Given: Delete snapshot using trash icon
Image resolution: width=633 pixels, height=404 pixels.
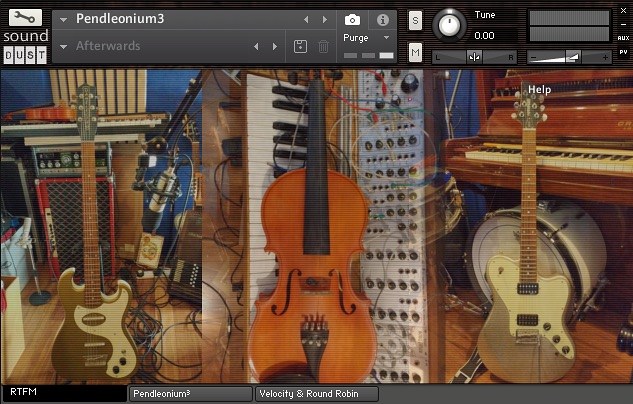Looking at the screenshot, I should [x=323, y=46].
